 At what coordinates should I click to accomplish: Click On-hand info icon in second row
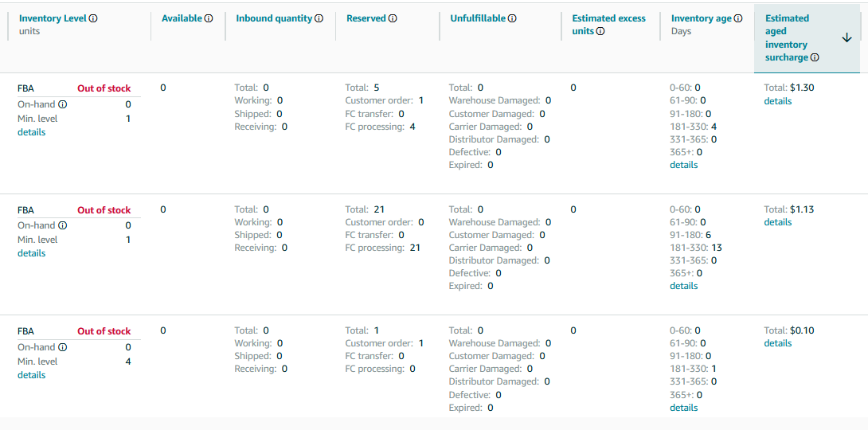point(63,225)
